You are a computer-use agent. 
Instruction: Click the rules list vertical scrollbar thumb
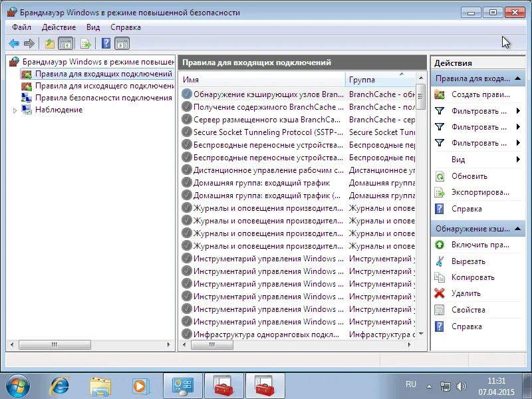coord(421,96)
